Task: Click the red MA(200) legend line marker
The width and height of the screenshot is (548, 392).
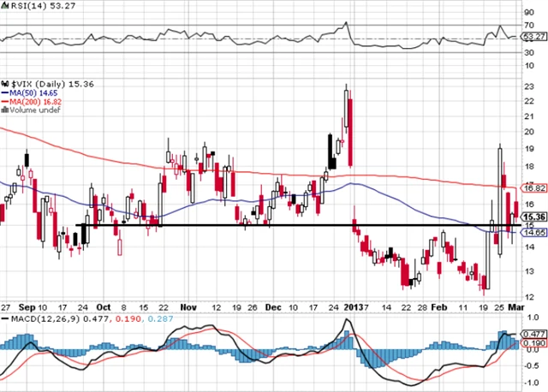Action: pyautogui.click(x=5, y=99)
